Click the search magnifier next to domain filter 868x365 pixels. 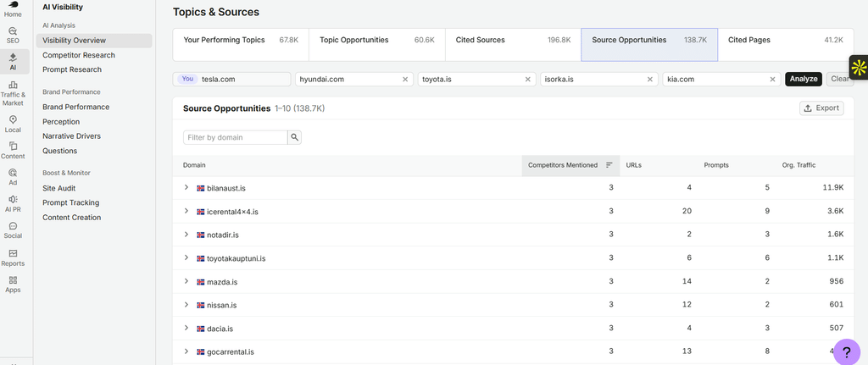tap(294, 137)
